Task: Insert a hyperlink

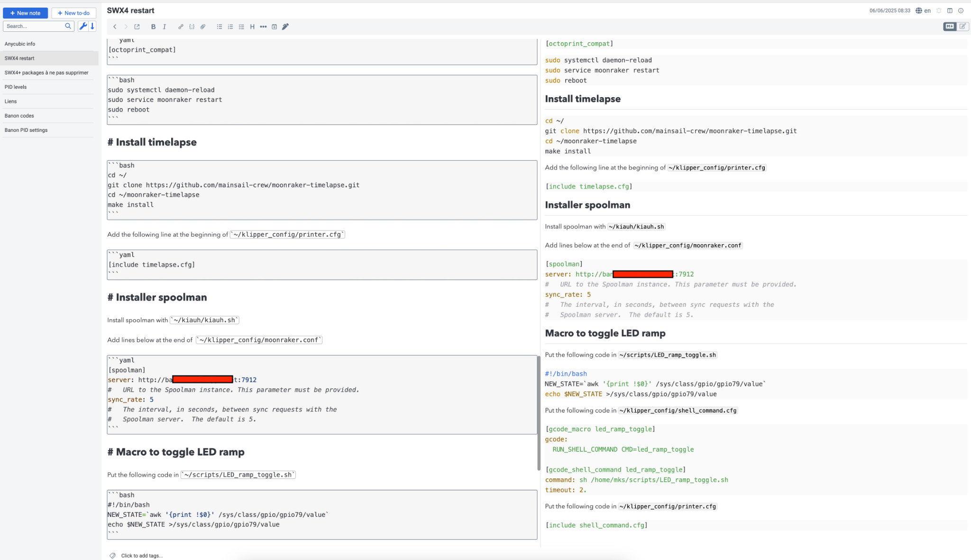Action: coord(181,27)
